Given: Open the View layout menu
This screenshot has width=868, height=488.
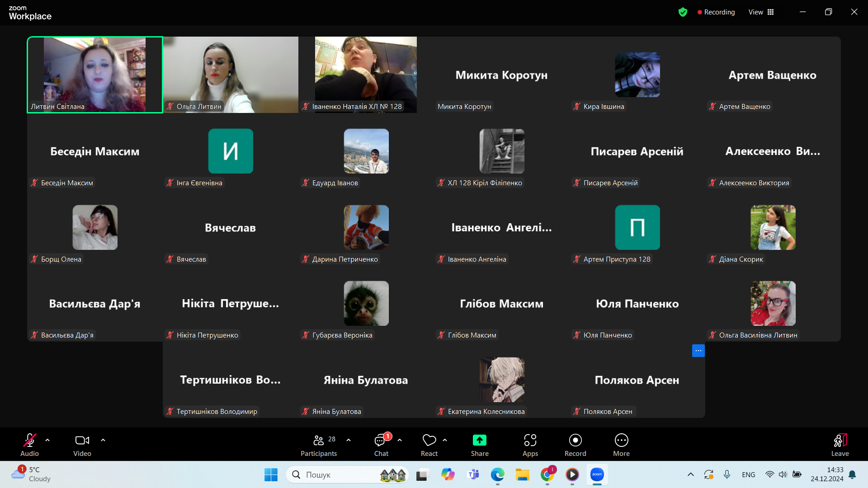Looking at the screenshot, I should coord(761,12).
